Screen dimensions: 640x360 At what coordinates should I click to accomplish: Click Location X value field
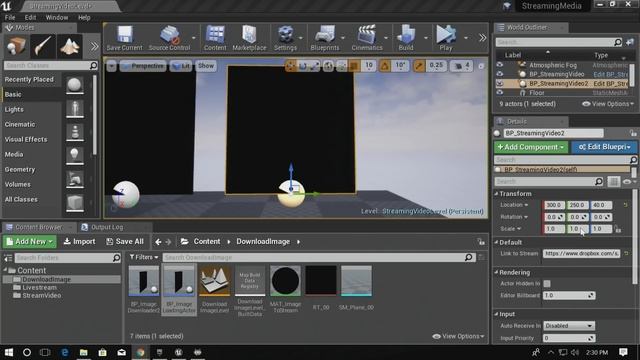(554, 205)
